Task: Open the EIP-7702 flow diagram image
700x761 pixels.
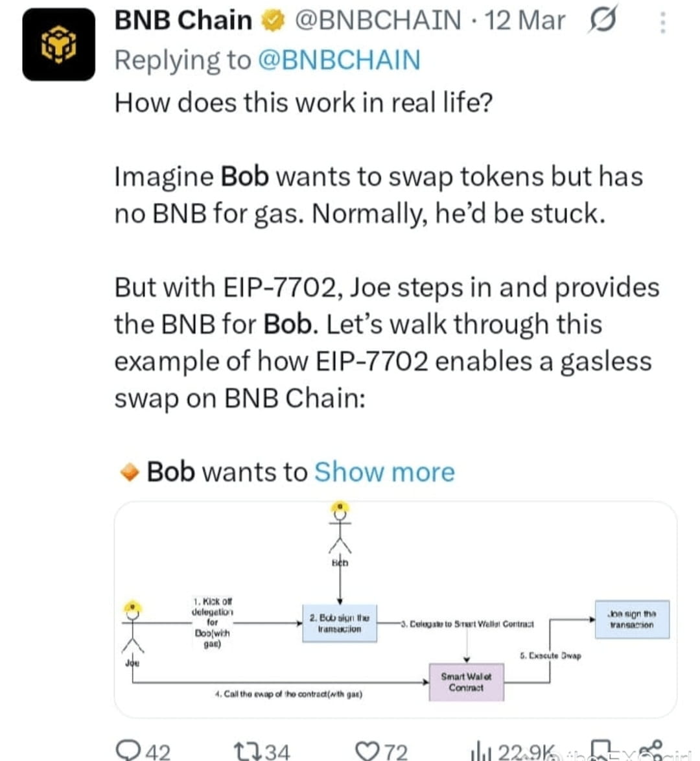Action: coord(395,609)
